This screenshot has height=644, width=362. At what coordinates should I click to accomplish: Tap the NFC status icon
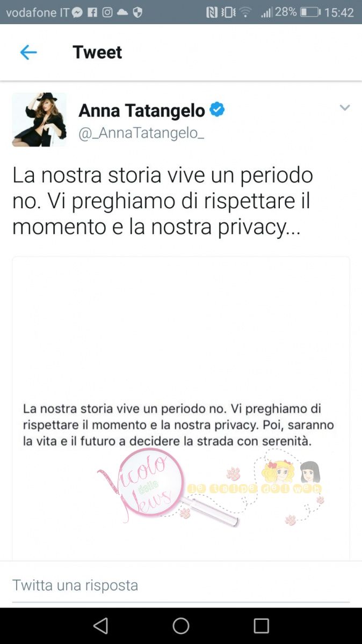pyautogui.click(x=212, y=12)
